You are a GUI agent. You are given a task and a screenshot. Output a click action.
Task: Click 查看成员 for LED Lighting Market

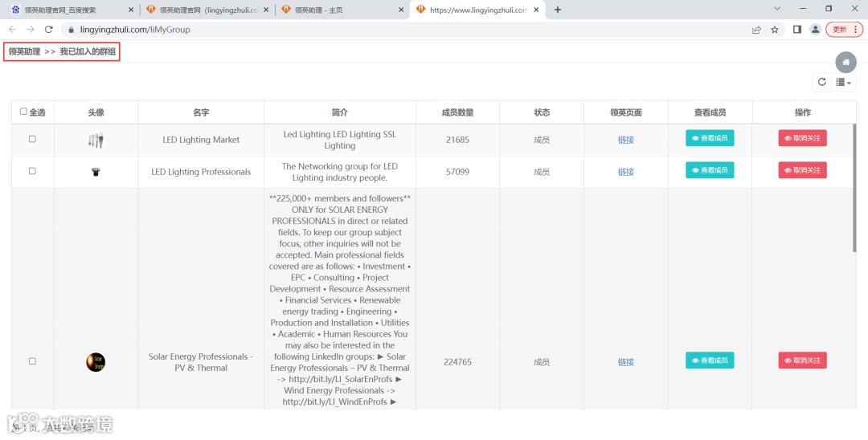(x=710, y=138)
